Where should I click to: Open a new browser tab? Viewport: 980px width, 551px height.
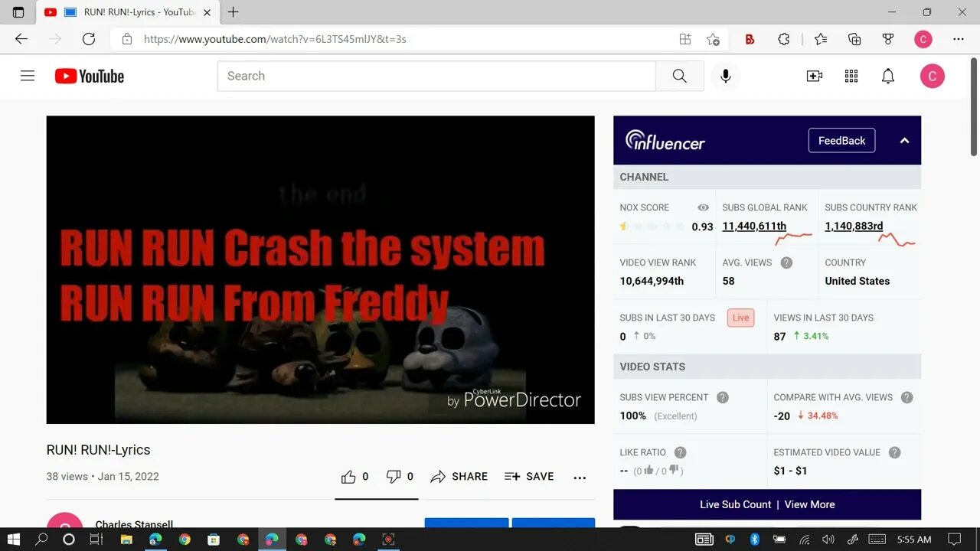pyautogui.click(x=234, y=12)
